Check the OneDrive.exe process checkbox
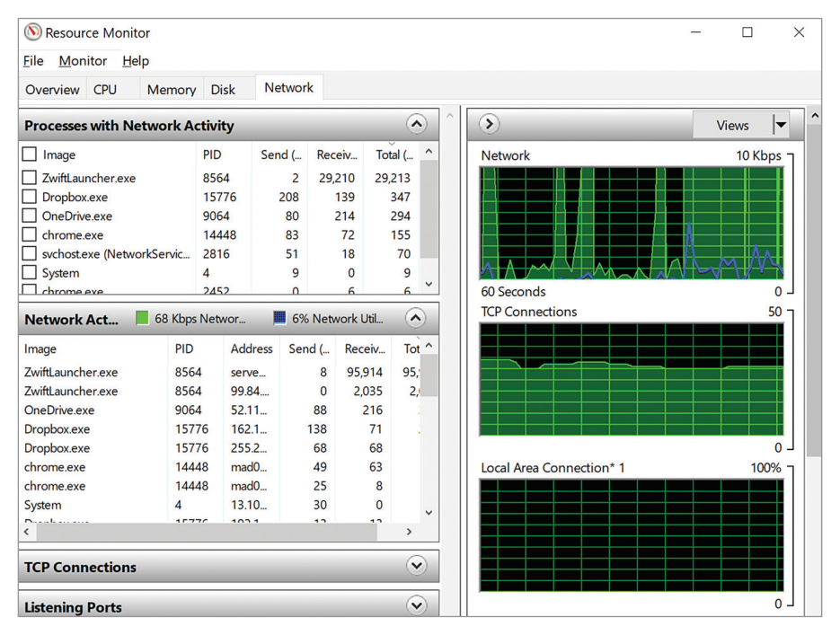840x635 pixels. (30, 216)
